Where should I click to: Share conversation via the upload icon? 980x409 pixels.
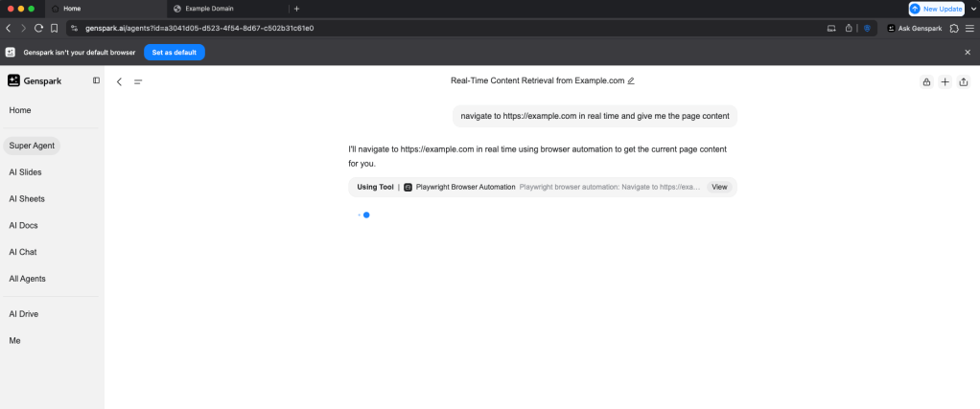[x=964, y=81]
